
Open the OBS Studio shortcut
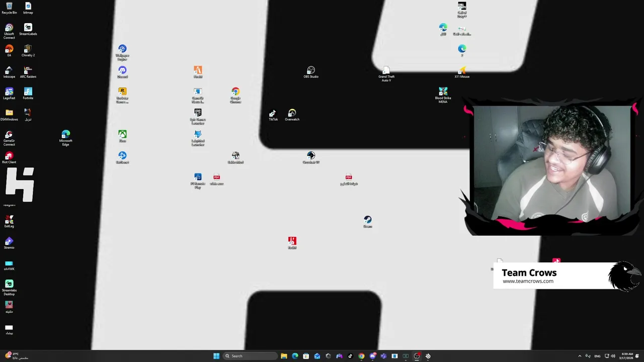coord(311,72)
